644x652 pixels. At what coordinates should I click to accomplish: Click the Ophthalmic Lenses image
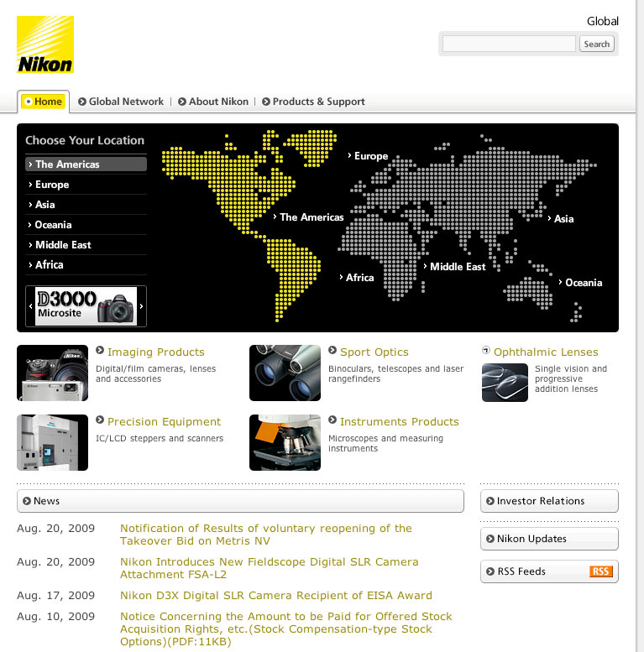pos(505,382)
